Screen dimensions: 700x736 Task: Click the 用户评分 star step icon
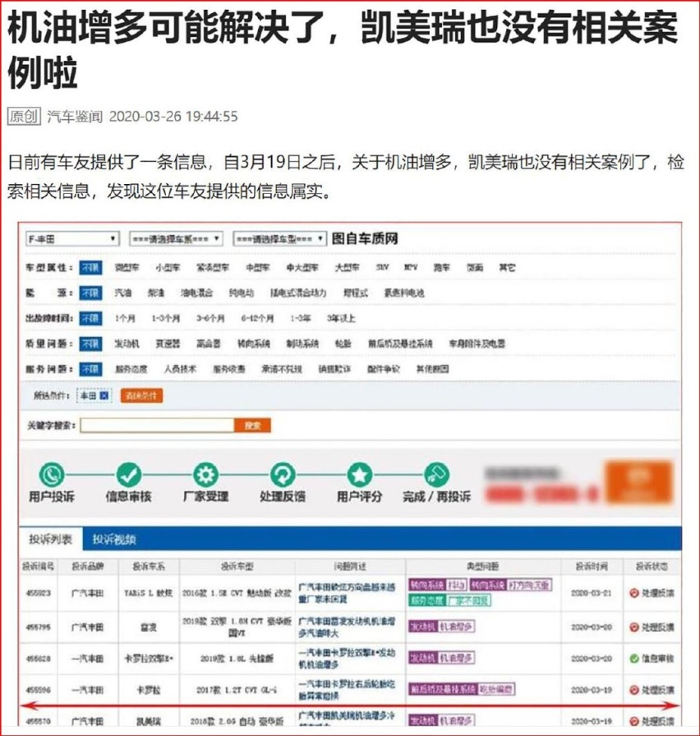click(360, 475)
